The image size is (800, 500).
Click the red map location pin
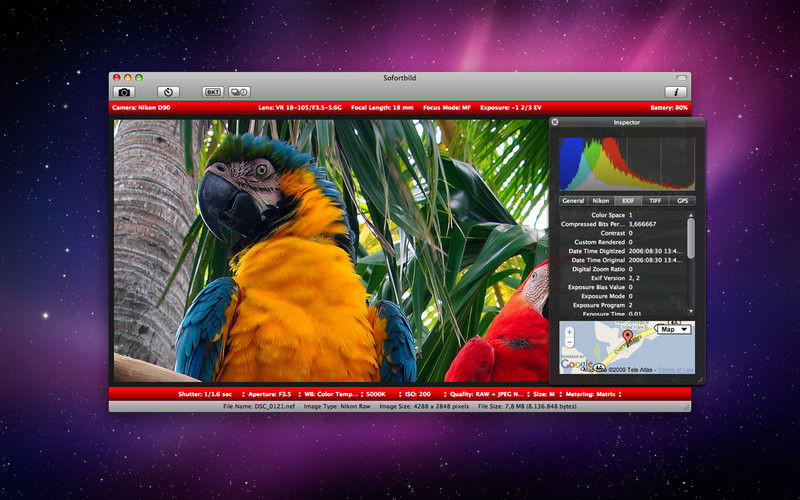coord(628,337)
